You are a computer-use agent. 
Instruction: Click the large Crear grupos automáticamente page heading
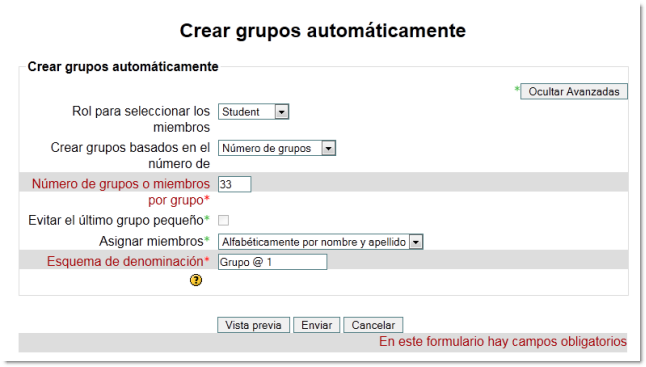[323, 31]
